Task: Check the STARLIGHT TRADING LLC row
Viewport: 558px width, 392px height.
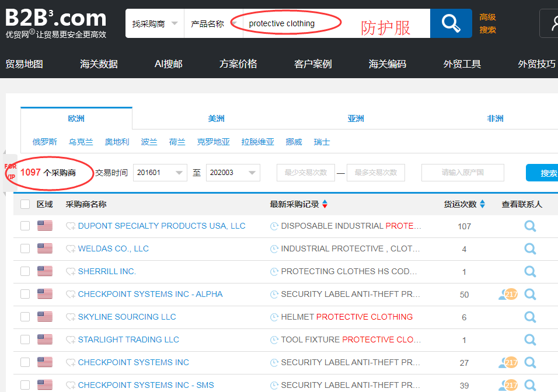Action: 25,339
